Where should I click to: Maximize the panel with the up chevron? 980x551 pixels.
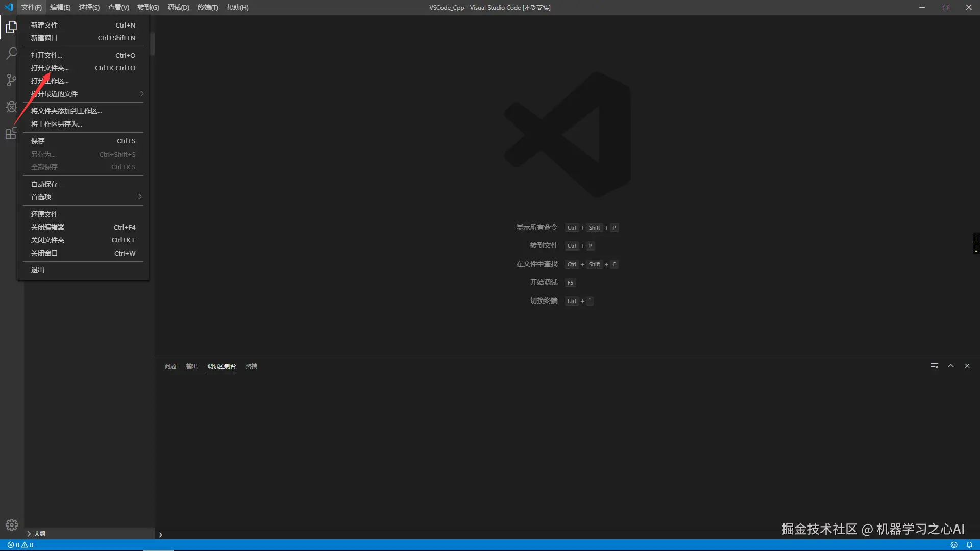click(951, 366)
